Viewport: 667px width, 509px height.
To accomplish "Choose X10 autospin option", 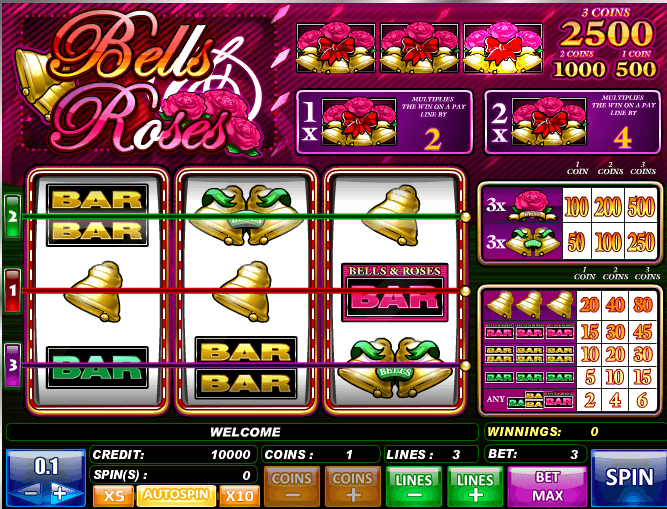I will click(239, 496).
